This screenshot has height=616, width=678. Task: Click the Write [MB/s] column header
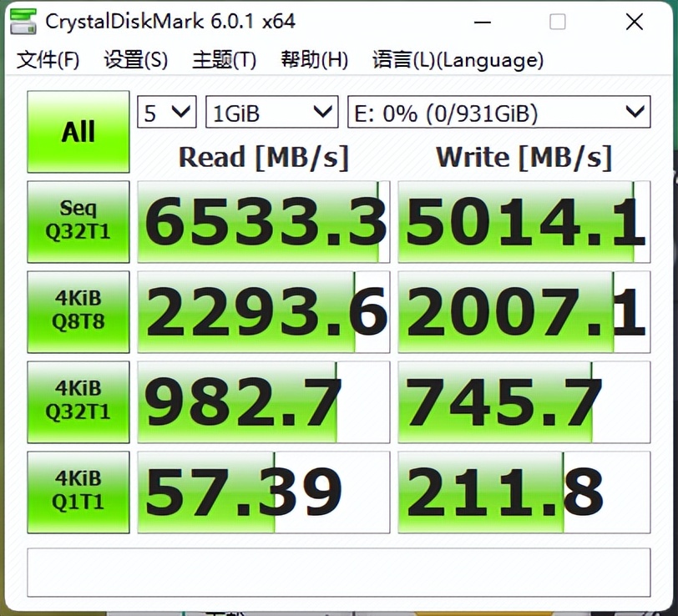[x=524, y=158]
